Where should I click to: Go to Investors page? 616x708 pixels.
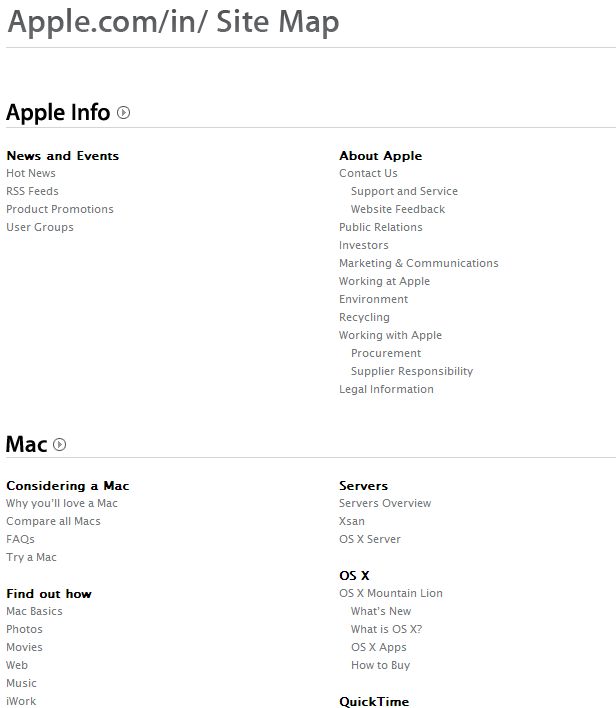(364, 245)
